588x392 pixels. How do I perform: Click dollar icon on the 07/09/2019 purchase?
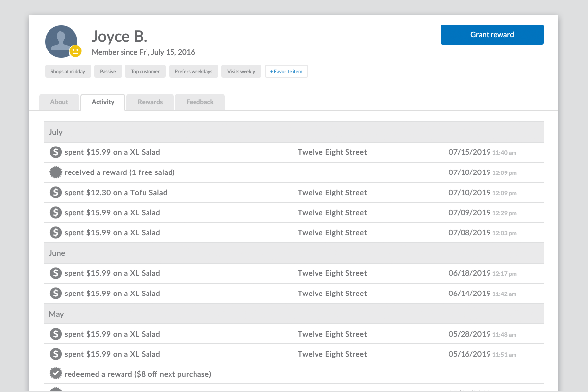[x=56, y=213]
